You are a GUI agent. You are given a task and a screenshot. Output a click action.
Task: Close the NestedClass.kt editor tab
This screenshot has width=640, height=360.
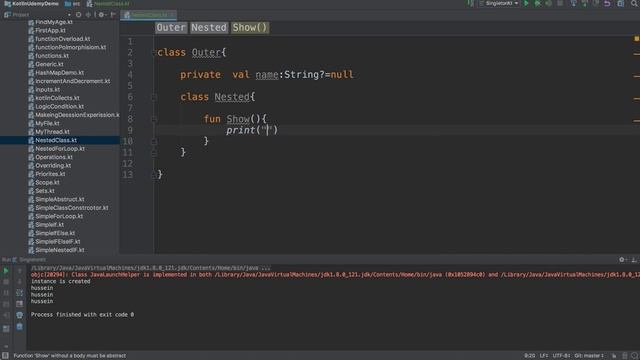click(x=172, y=15)
